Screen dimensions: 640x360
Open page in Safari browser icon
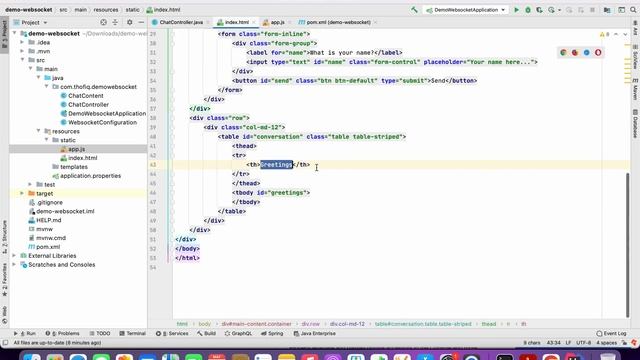tap(587, 53)
